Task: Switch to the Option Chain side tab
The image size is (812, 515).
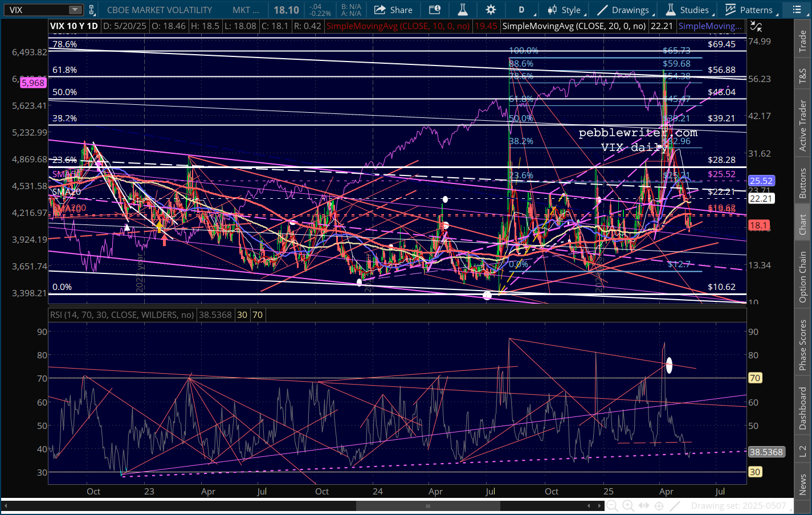Action: tap(803, 277)
